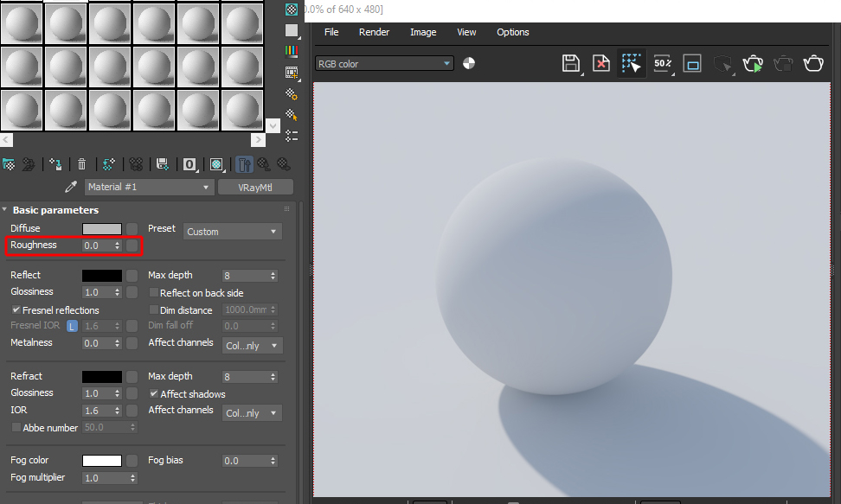
Task: Reset map/material with trash icon
Action: point(81,164)
